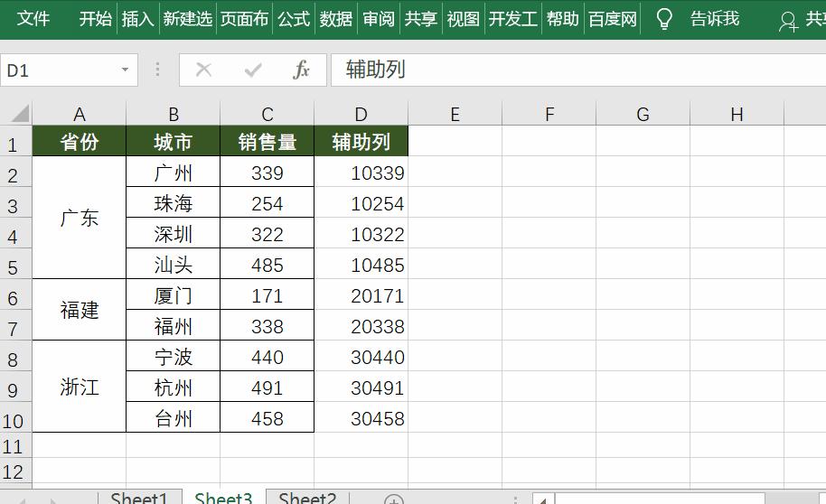Viewport: 826px width, 504px height.
Task: Select merged cell 福建
Action: [x=79, y=310]
